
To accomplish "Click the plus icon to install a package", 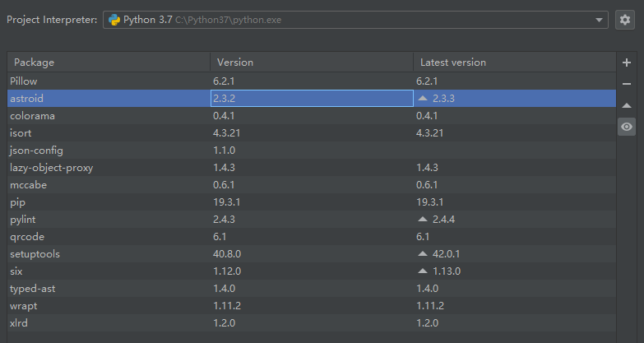I will click(627, 63).
